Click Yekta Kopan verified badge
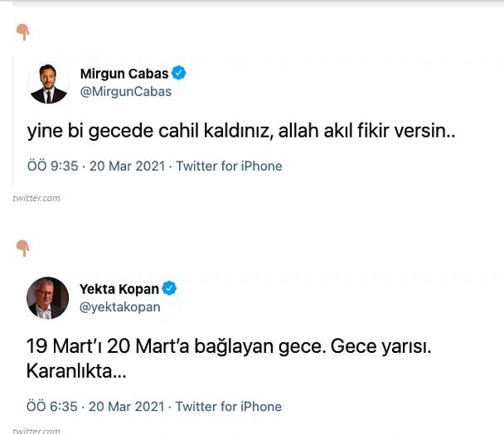504x434 pixels. click(x=169, y=288)
